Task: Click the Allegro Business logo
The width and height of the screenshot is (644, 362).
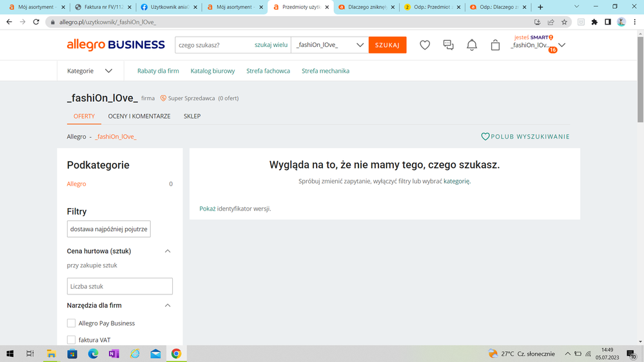Action: click(x=116, y=45)
